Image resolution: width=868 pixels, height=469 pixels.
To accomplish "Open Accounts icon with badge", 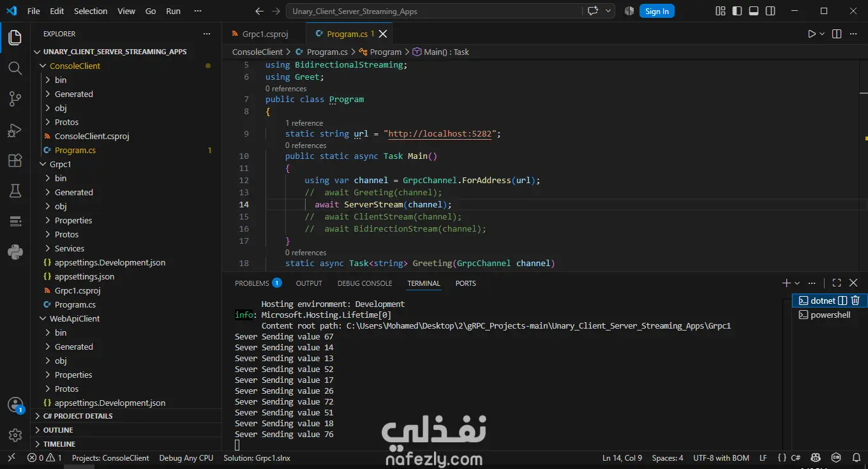I will (15, 405).
